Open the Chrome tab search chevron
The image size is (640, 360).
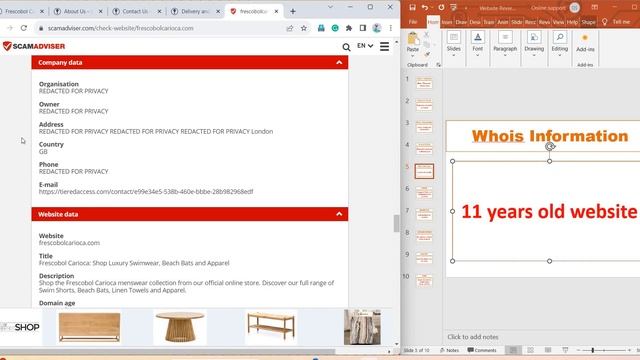330,7
